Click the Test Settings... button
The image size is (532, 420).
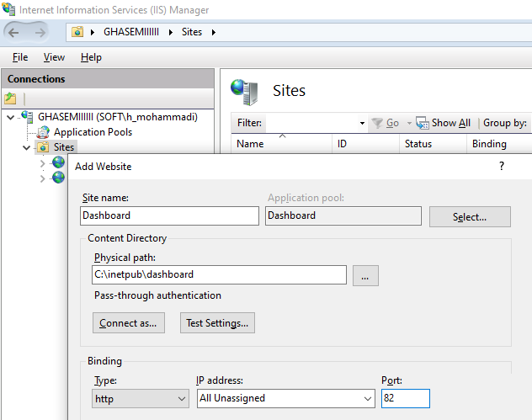pos(217,323)
